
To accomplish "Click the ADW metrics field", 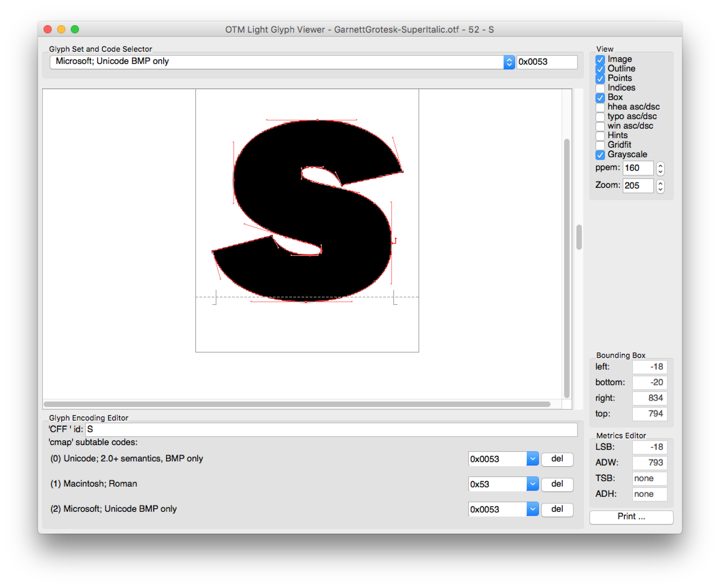I will [x=650, y=463].
